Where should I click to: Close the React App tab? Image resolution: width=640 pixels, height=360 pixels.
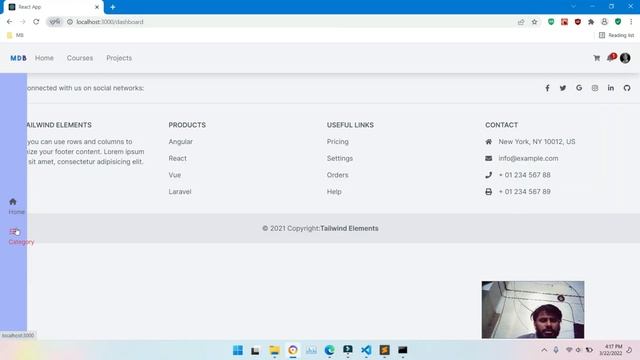coord(97,7)
